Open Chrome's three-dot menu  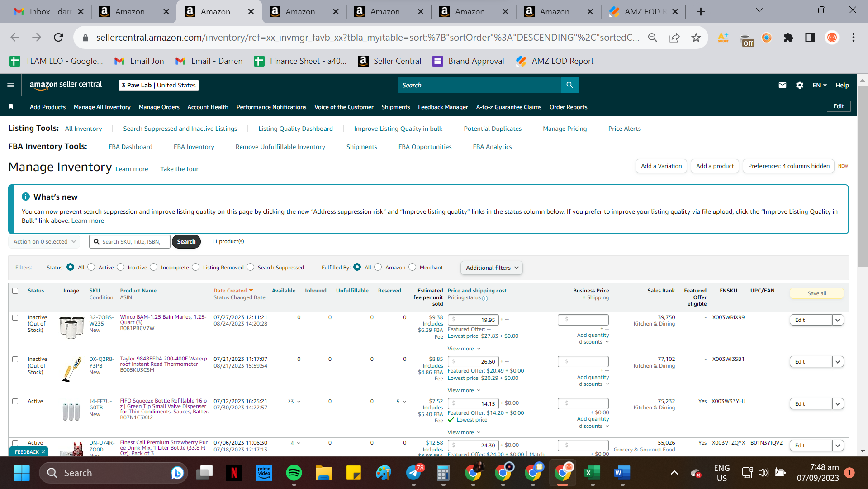tap(854, 38)
